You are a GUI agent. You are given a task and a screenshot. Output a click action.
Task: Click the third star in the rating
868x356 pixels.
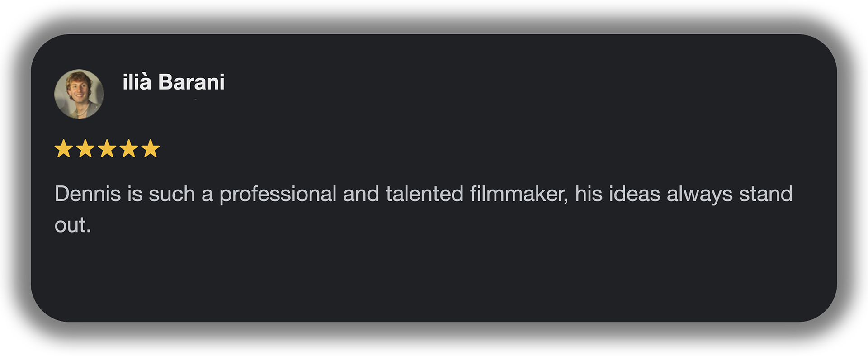107,148
